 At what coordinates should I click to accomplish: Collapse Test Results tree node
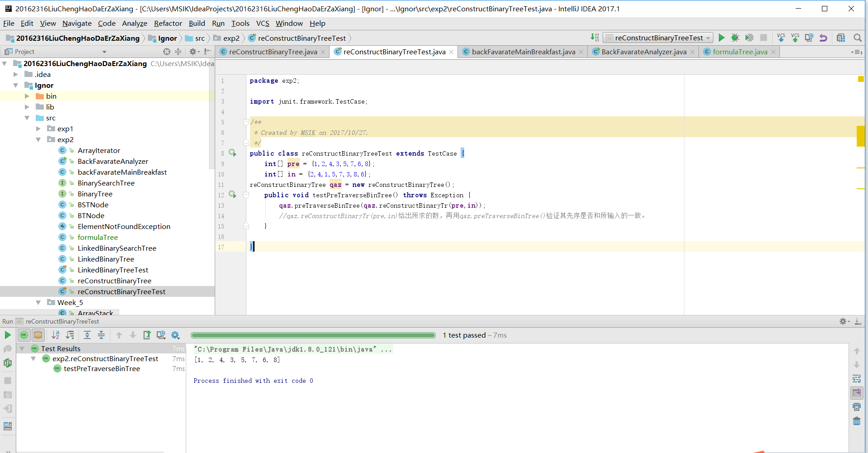22,348
